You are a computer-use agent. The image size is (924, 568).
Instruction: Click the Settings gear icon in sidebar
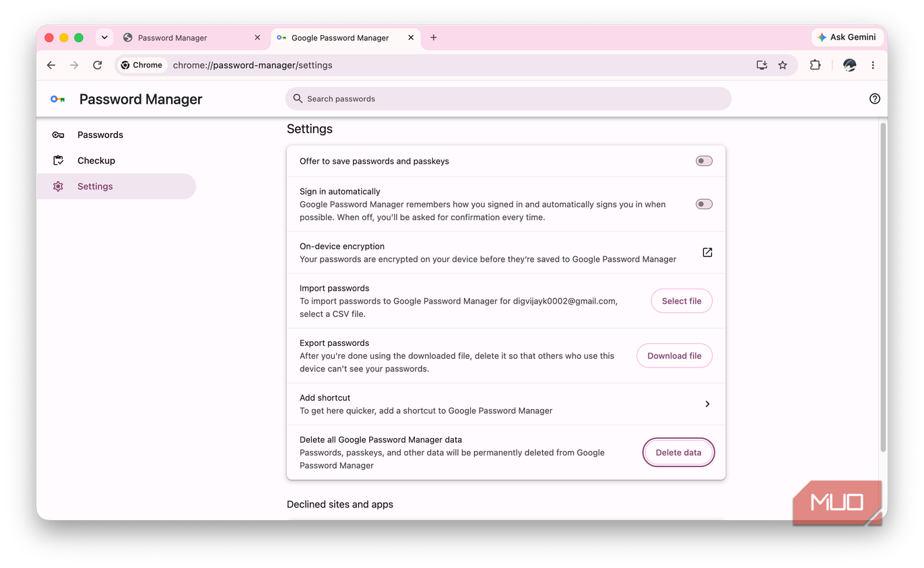pyautogui.click(x=58, y=186)
